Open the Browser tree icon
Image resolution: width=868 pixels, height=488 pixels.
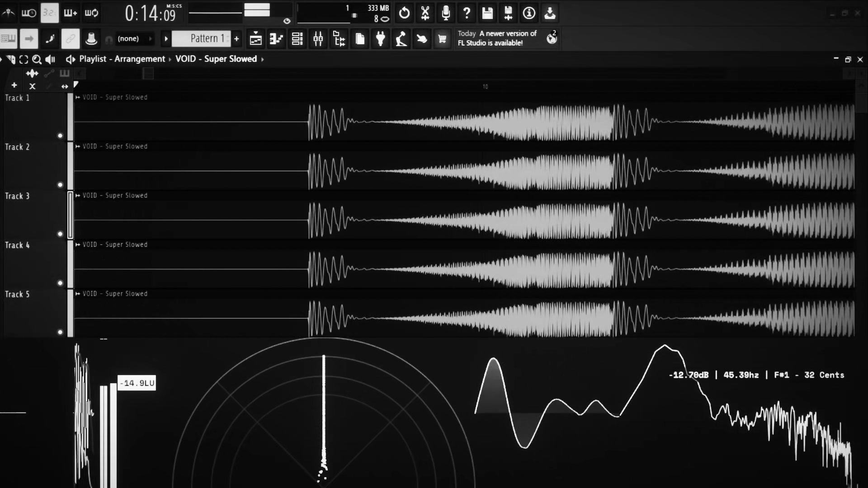pyautogui.click(x=339, y=39)
